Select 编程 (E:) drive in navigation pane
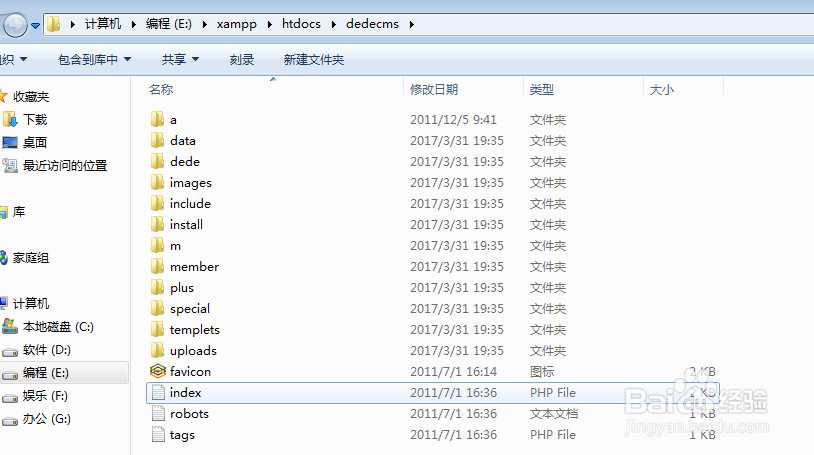Viewport: 814px width, 455px height. [46, 373]
